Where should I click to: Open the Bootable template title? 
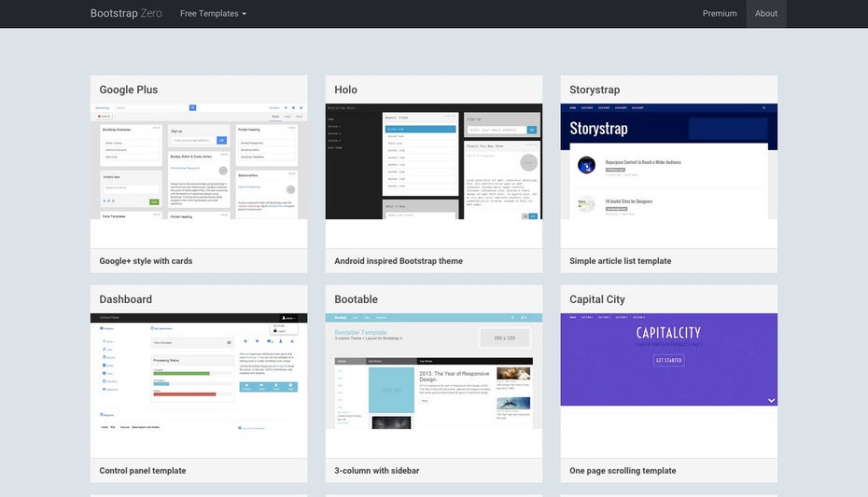(356, 299)
